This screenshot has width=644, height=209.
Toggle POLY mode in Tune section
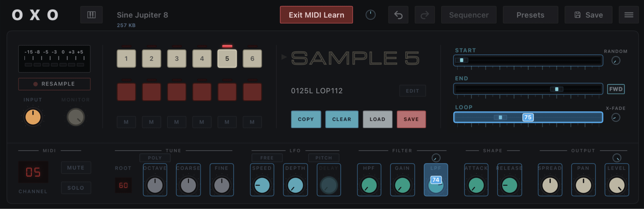pyautogui.click(x=155, y=158)
